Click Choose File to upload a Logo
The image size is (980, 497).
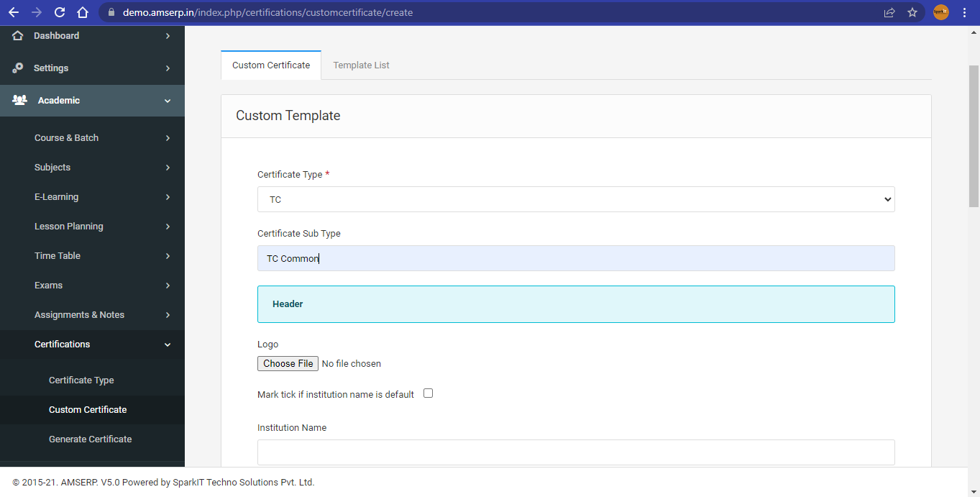pos(288,363)
